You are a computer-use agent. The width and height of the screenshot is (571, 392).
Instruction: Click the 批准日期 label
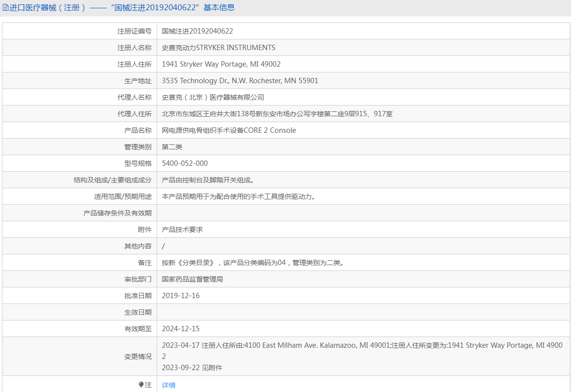click(138, 296)
